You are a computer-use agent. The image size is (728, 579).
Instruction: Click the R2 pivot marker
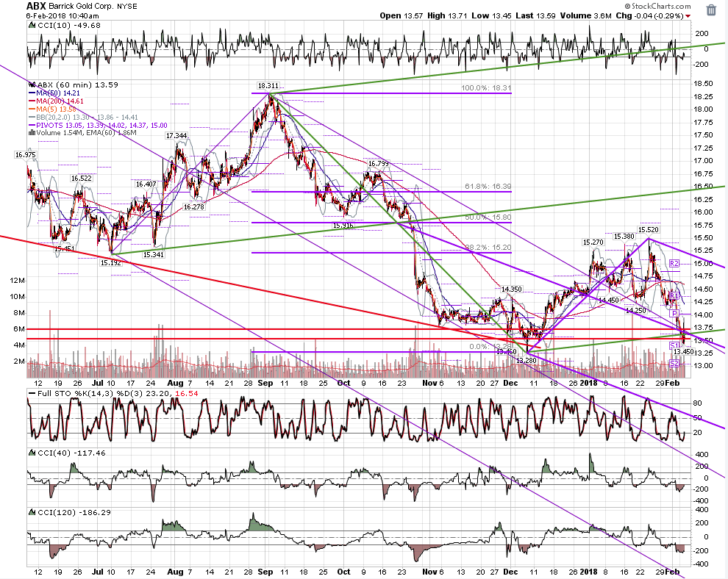pyautogui.click(x=674, y=264)
